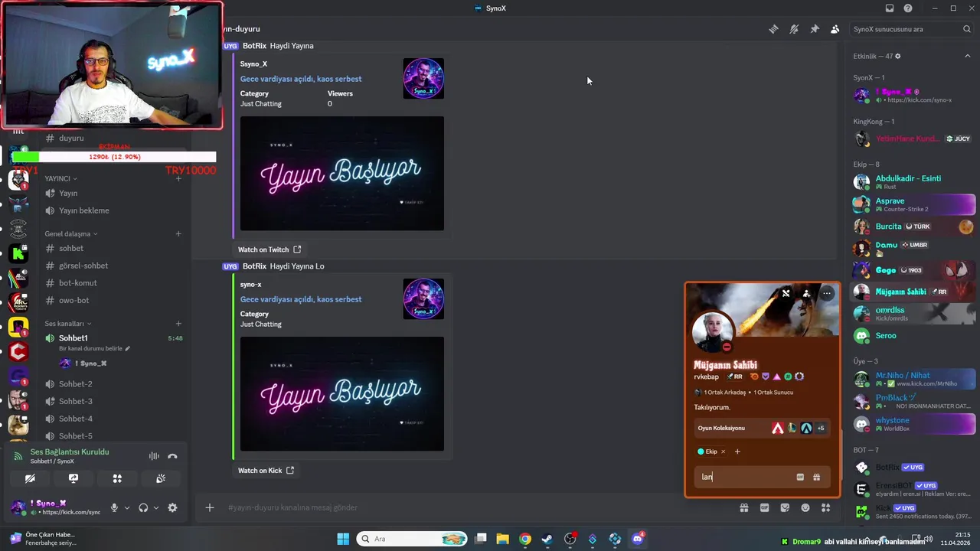Viewport: 980px width, 551px height.
Task: Open sticker picker in message bar
Action: point(785,507)
